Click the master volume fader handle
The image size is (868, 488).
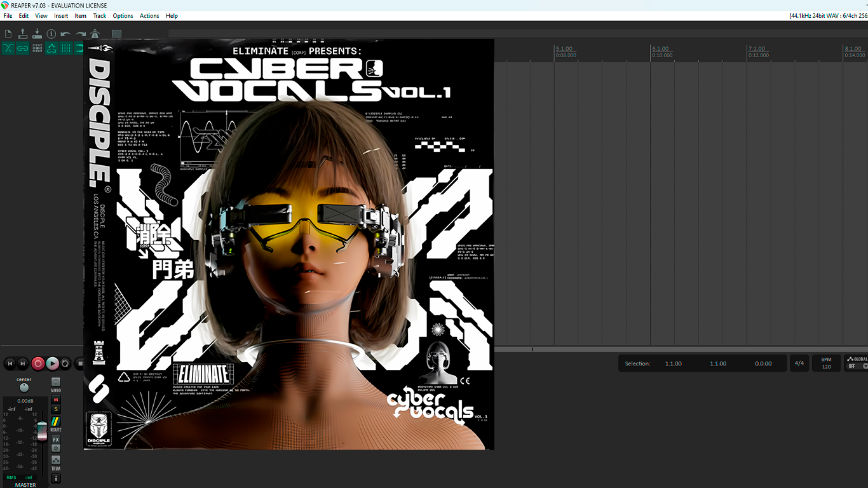(x=42, y=431)
